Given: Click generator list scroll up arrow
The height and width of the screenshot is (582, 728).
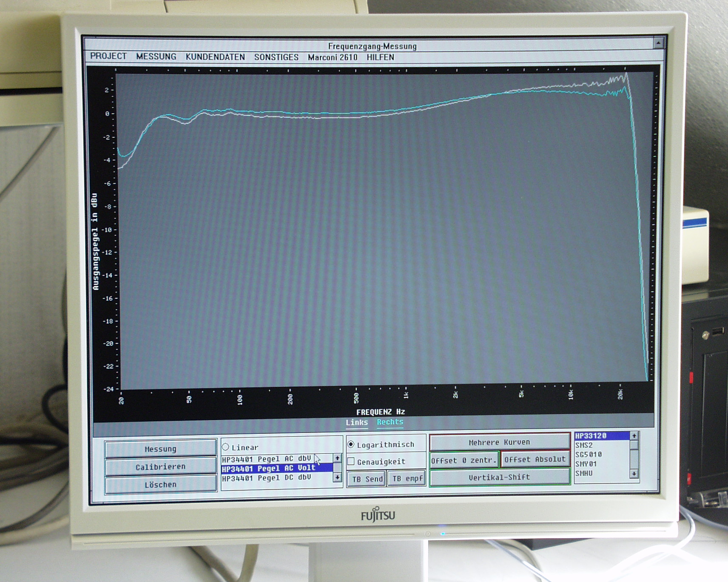Looking at the screenshot, I should click(x=634, y=436).
